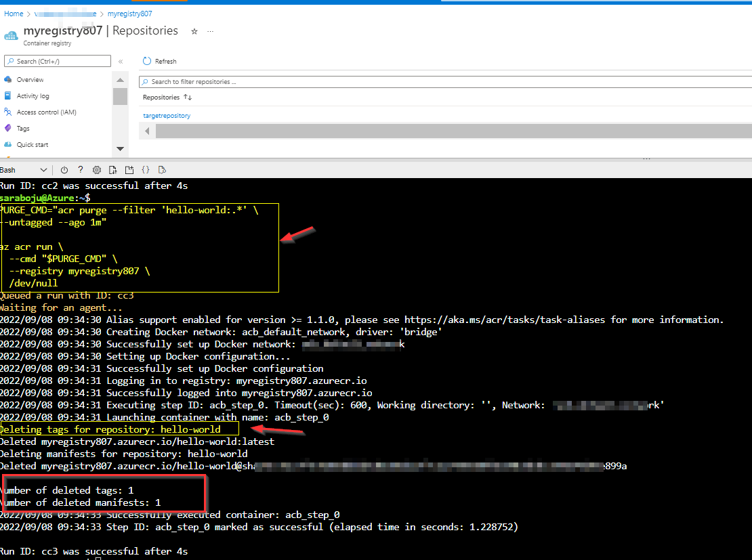
Task: Click sidebar scrollbar up arrow
Action: pyautogui.click(x=121, y=80)
